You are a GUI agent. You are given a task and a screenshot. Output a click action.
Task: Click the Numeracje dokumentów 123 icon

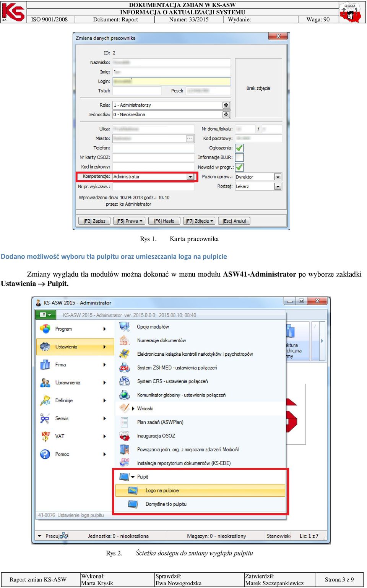124,340
